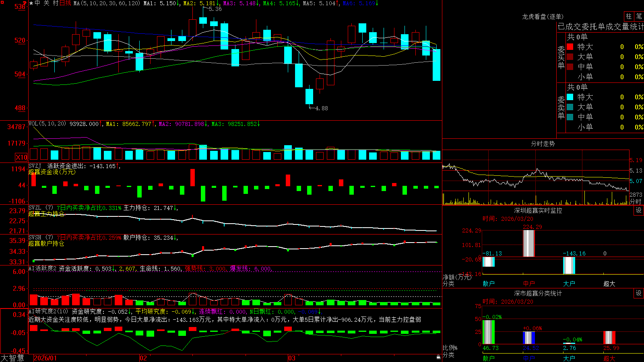This screenshot has height=362, width=644.
Task: Click the 5.36 high price annotation
Action: (x=215, y=9)
